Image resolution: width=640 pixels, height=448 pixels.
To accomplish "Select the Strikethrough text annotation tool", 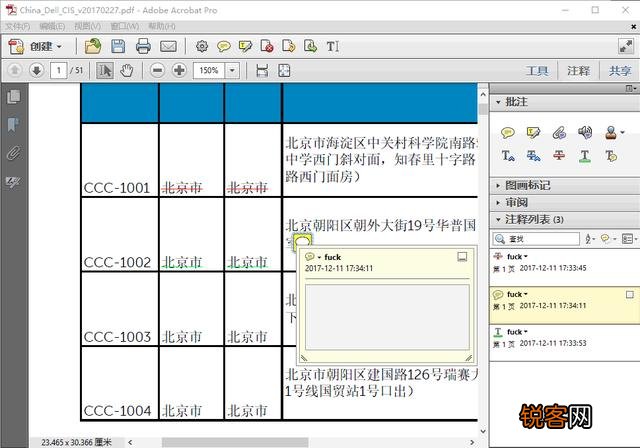I will (x=559, y=156).
